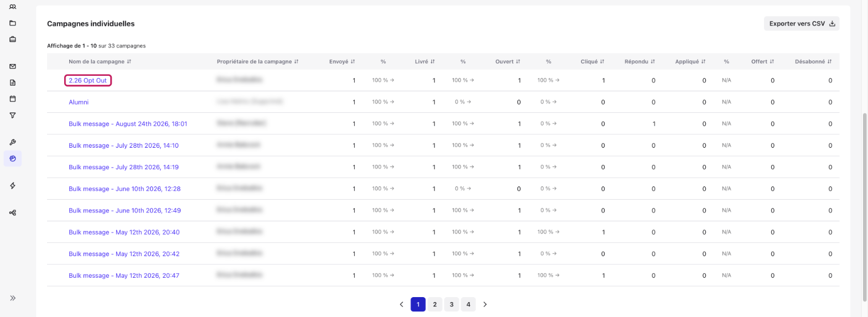
Task: Click Exporter vers CSV button
Action: (x=802, y=23)
